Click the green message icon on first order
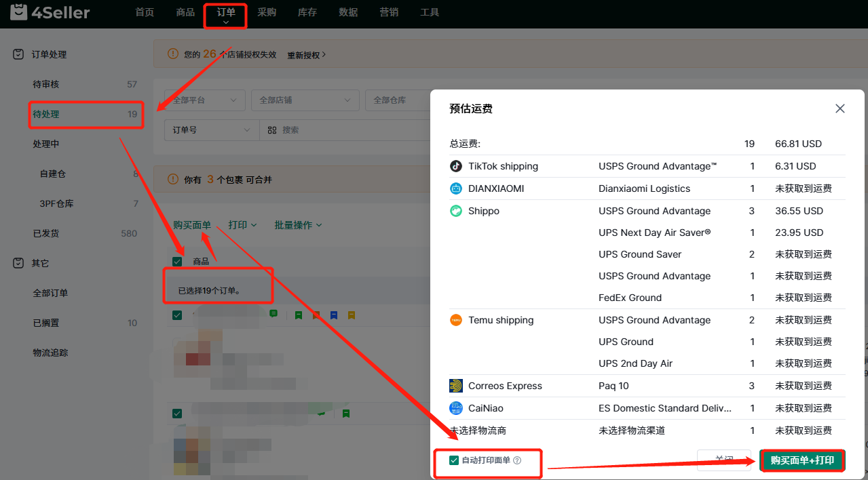 (x=273, y=314)
